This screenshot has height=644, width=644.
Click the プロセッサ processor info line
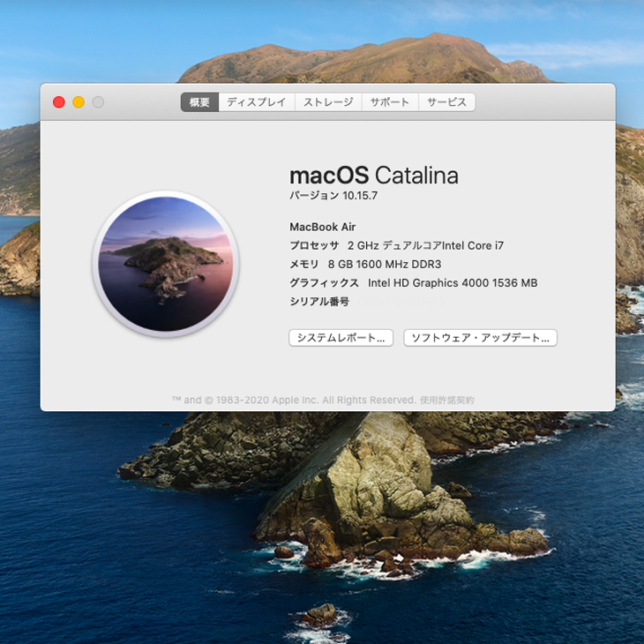coord(396,246)
